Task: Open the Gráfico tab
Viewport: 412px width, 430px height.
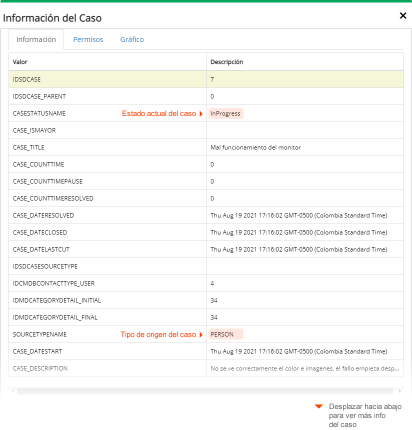Action: point(132,39)
